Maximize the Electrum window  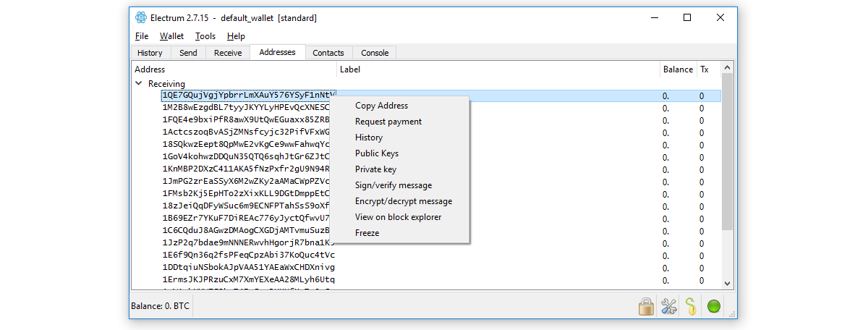coord(687,17)
